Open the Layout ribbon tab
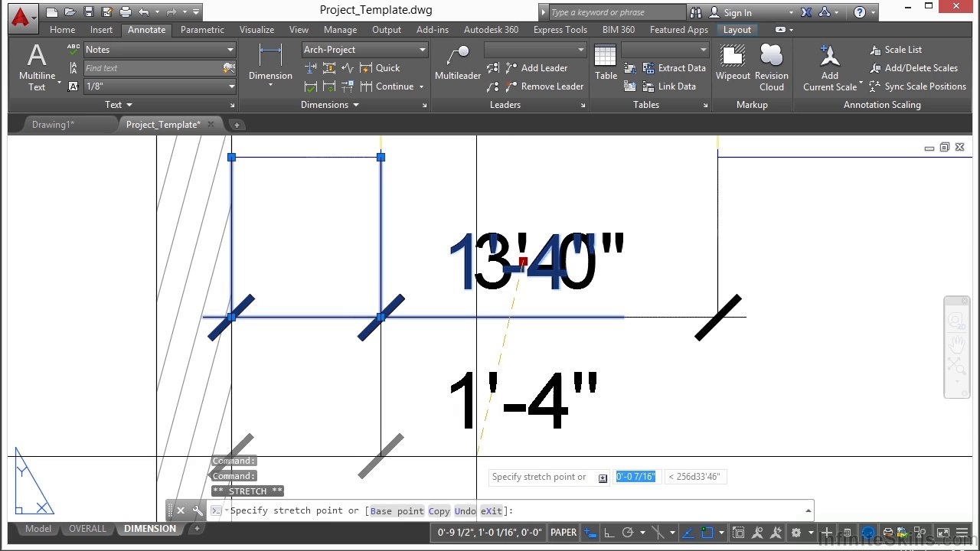980x551 pixels. click(x=737, y=30)
